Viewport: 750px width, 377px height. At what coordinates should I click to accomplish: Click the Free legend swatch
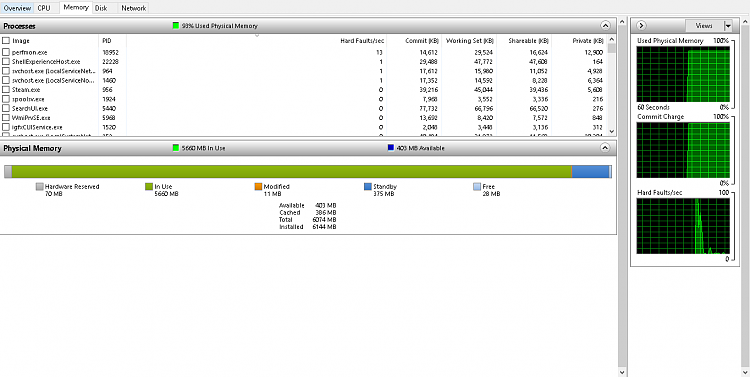(x=477, y=187)
